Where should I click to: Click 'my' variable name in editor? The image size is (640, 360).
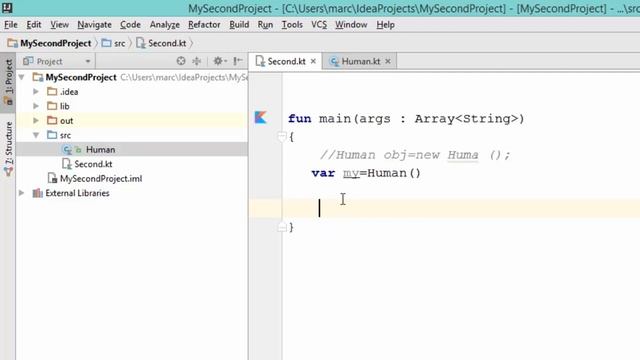(351, 173)
